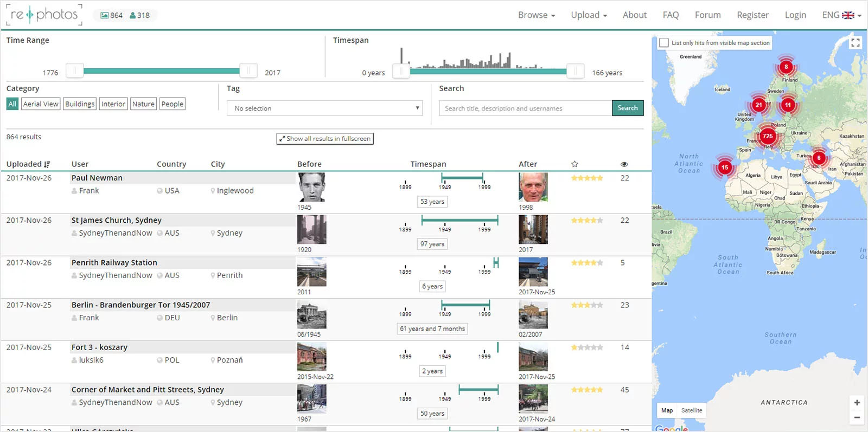The height and width of the screenshot is (432, 868).
Task: Click Show all results in fullscreen
Action: pyautogui.click(x=325, y=139)
